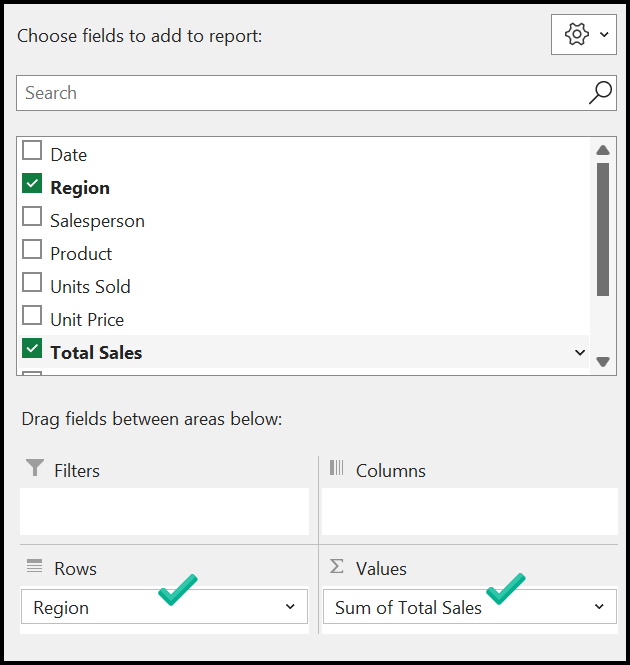Open the gear Tools settings menu
Screen dimensions: 630x665
coord(584,35)
